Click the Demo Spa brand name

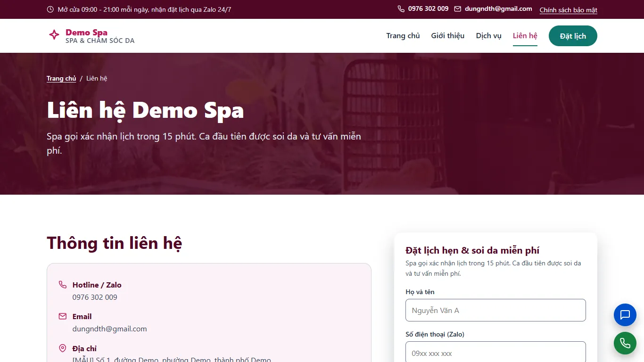pyautogui.click(x=86, y=32)
